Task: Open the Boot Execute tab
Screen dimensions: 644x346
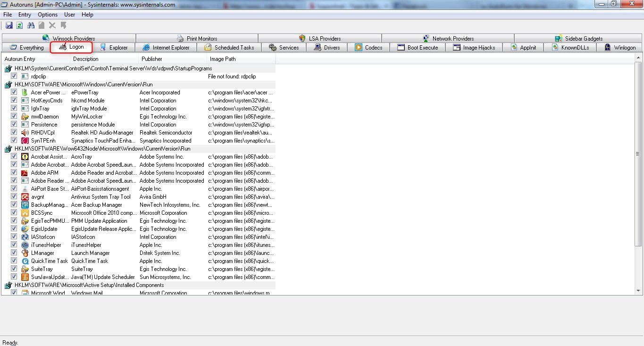Action: coord(418,48)
